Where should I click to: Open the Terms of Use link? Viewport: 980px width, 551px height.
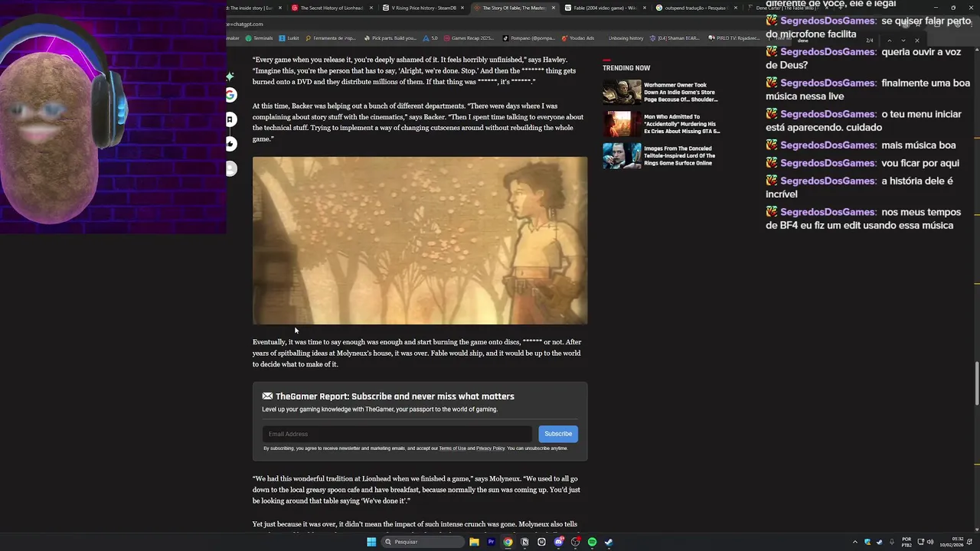[x=452, y=448]
